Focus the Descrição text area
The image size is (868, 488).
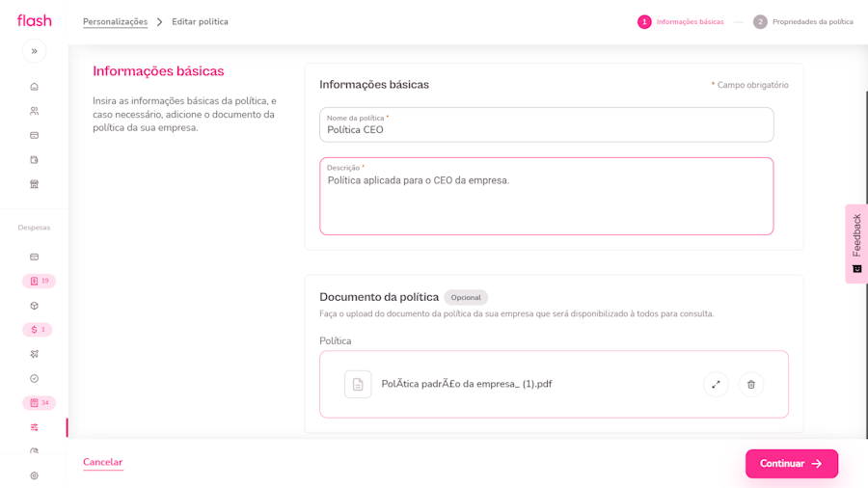[546, 201]
